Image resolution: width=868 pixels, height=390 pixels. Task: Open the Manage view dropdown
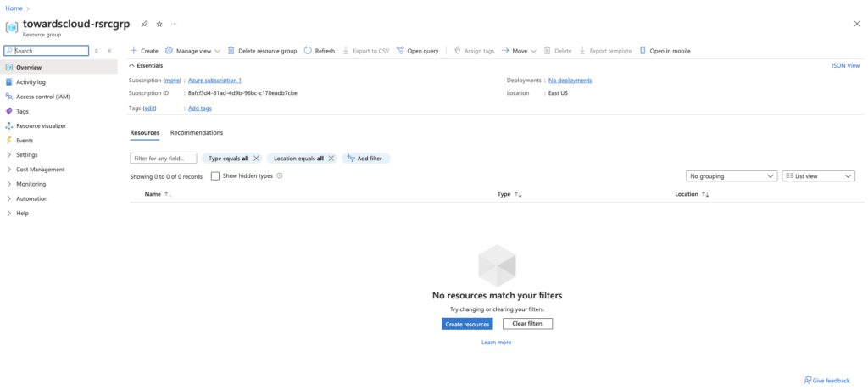pos(193,51)
